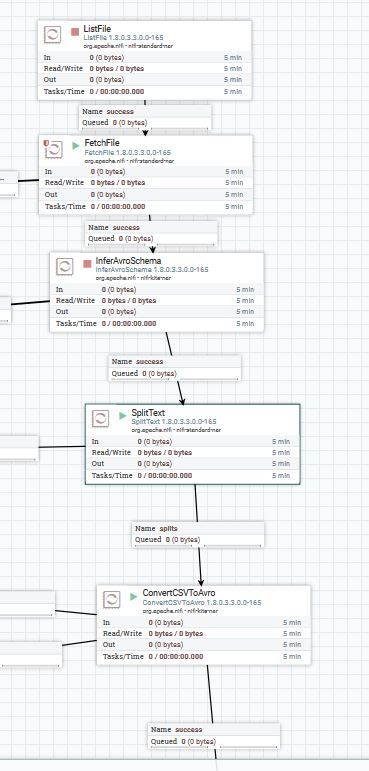369x771 pixels.
Task: Click the Tasks/Time row of FetchFile
Action: [x=146, y=207]
